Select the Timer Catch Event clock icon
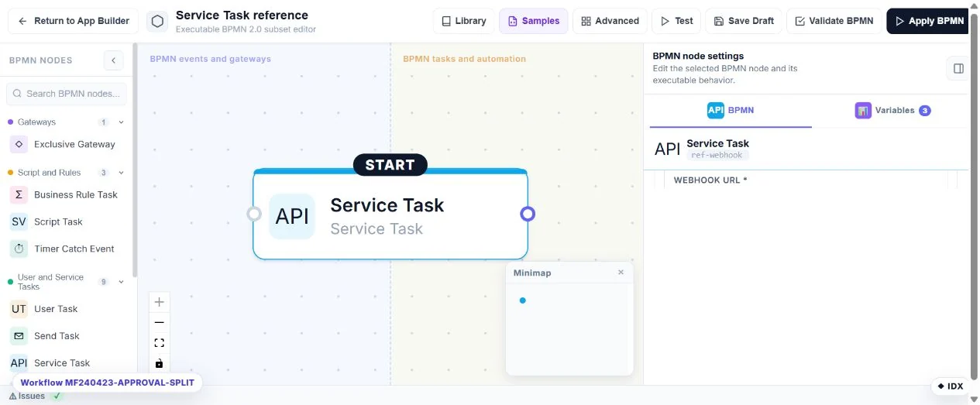The height and width of the screenshot is (405, 980). click(19, 249)
